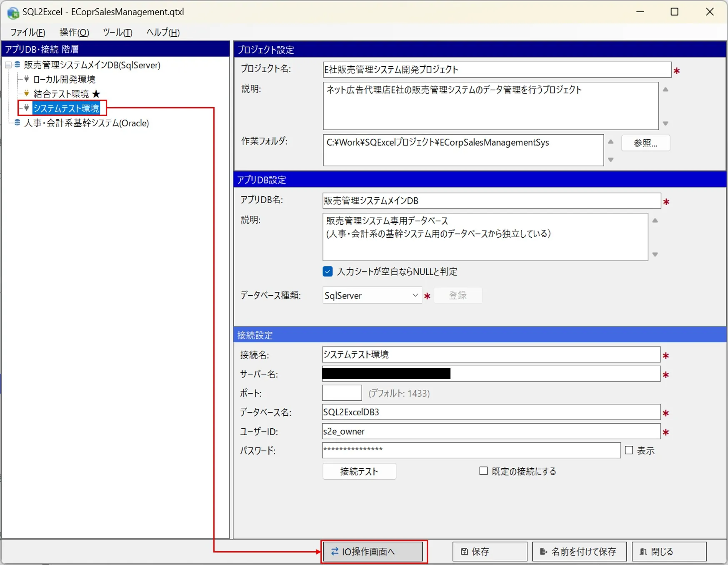This screenshot has height=565, width=728.
Task: Collapse the 販売管理システムメインDB tree node
Action: tap(8, 65)
